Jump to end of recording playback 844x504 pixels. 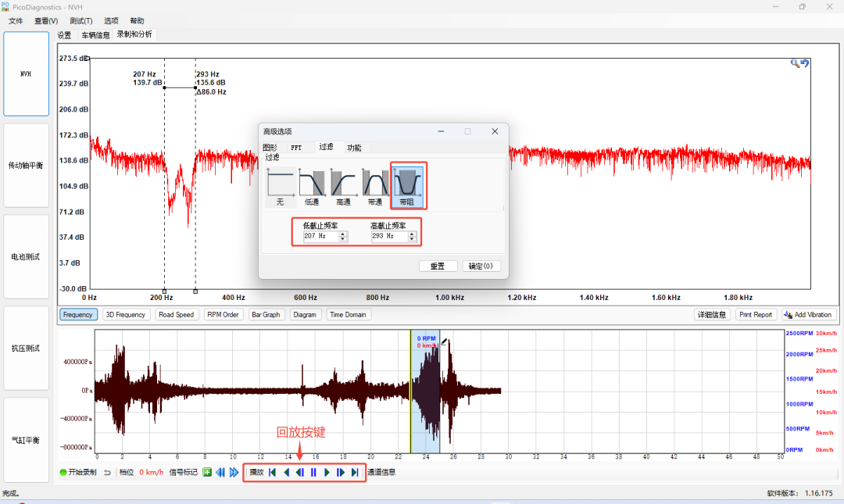(x=354, y=472)
